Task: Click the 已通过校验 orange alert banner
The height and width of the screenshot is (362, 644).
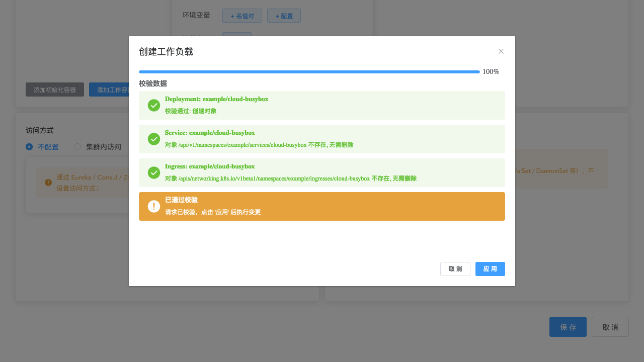Action: click(322, 206)
